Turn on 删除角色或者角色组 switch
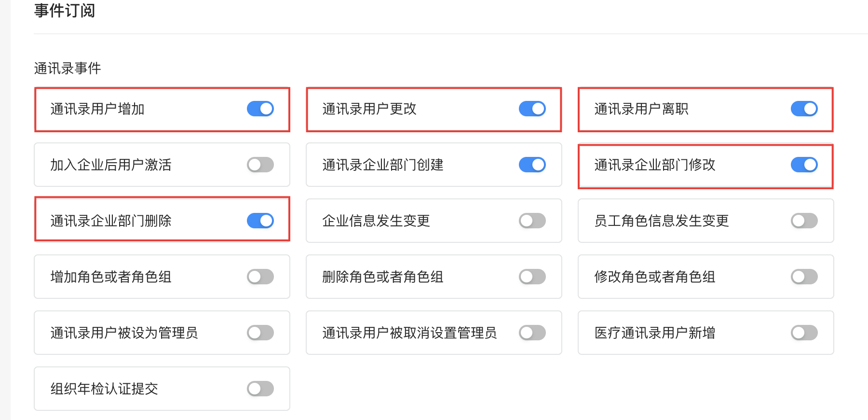Viewport: 868px width, 420px height. tap(532, 277)
